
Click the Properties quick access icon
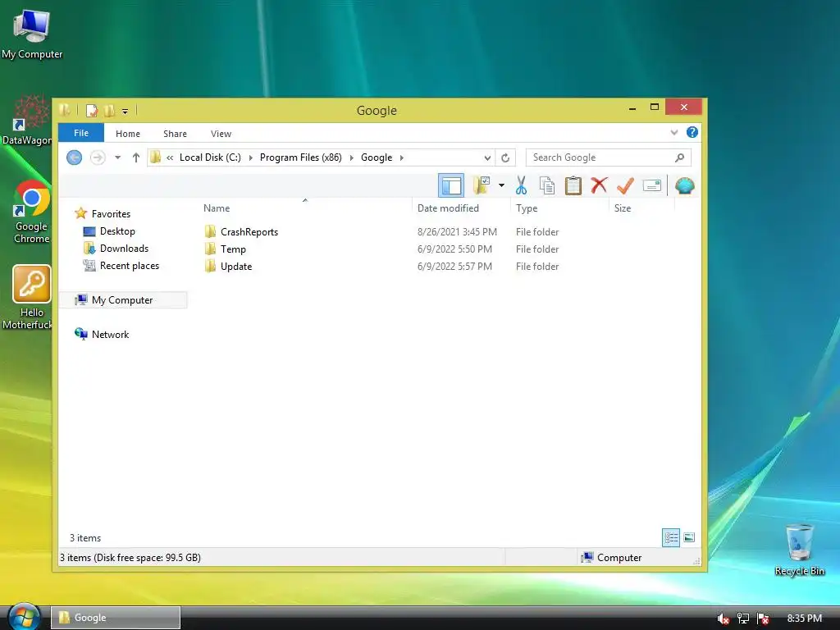92,111
